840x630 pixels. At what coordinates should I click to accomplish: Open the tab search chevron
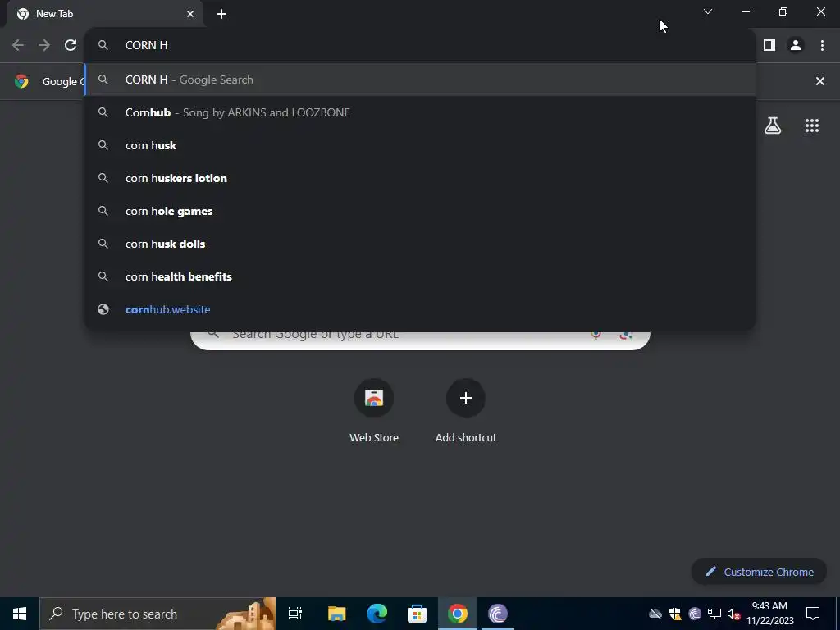pyautogui.click(x=708, y=11)
